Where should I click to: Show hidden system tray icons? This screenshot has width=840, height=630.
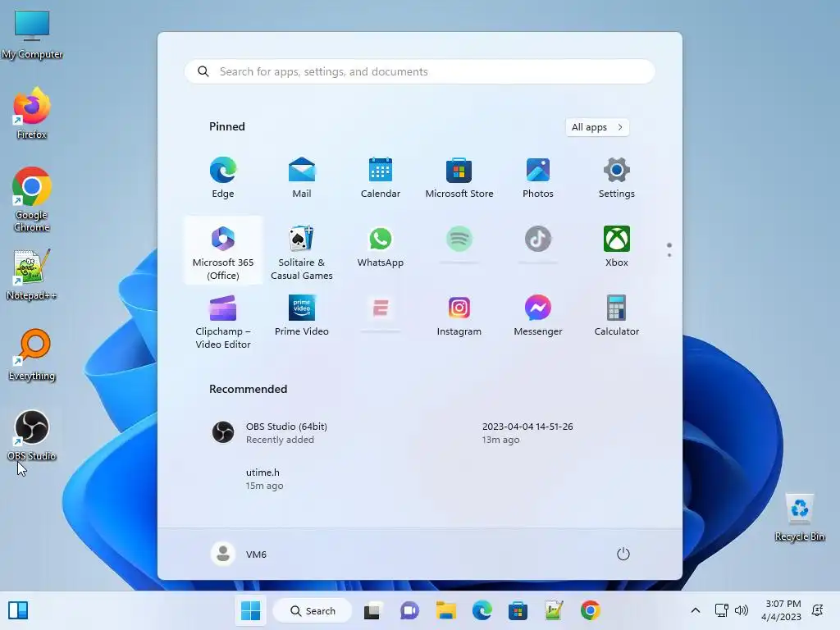pyautogui.click(x=696, y=610)
